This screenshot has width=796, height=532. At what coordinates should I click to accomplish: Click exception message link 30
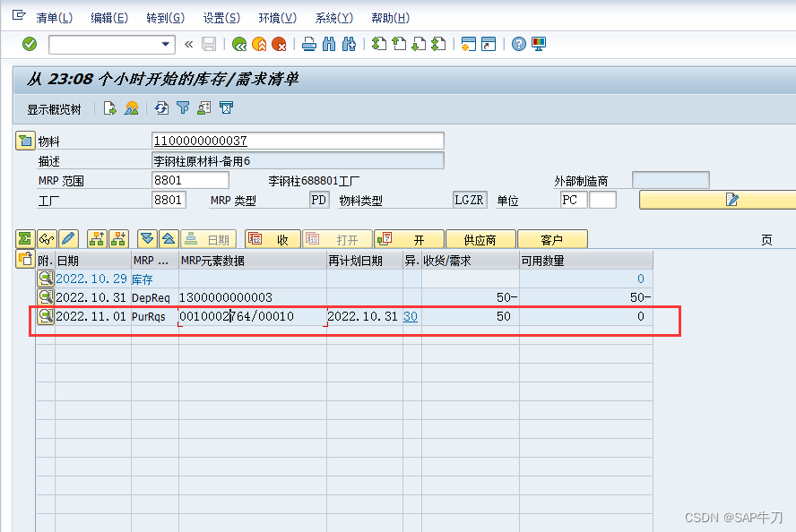click(411, 316)
